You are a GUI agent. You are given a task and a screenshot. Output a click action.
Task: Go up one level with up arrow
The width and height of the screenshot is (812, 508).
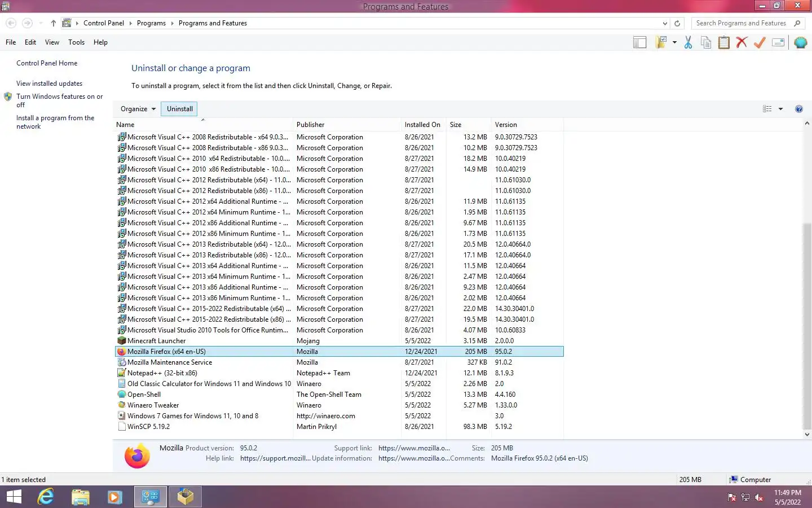click(x=53, y=23)
